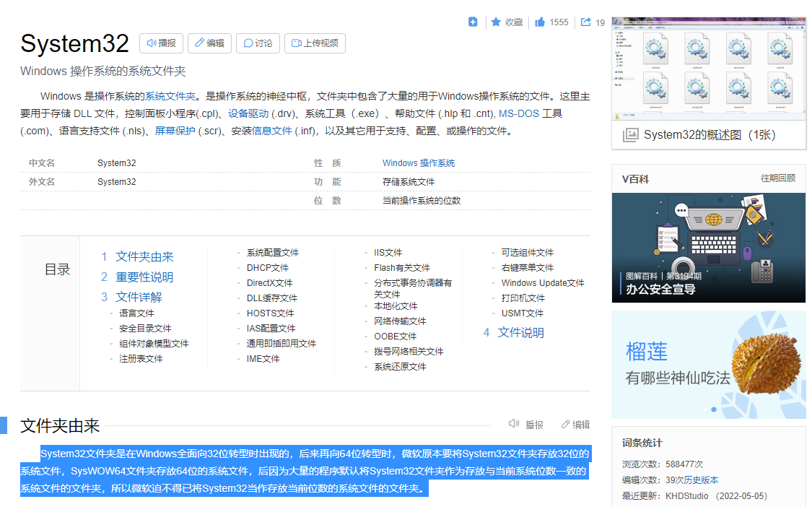Go to 拨号网络相关文件 subsection
Image resolution: width=812 pixels, height=507 pixels.
[409, 351]
